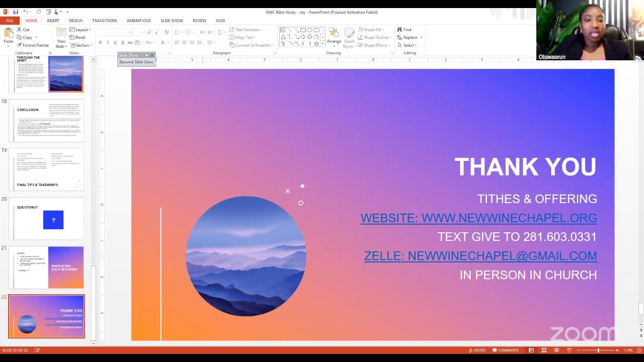Screen dimensions: 644x362
Task: Open the Zelle NEWWINECHAPEL@GMAIL.COM link
Action: 480,256
